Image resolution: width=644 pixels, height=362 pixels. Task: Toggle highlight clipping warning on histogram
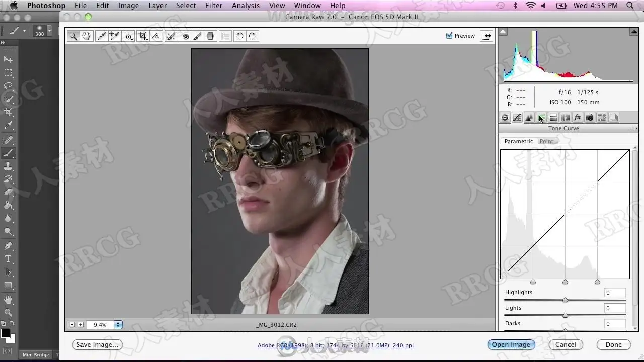pos(634,32)
